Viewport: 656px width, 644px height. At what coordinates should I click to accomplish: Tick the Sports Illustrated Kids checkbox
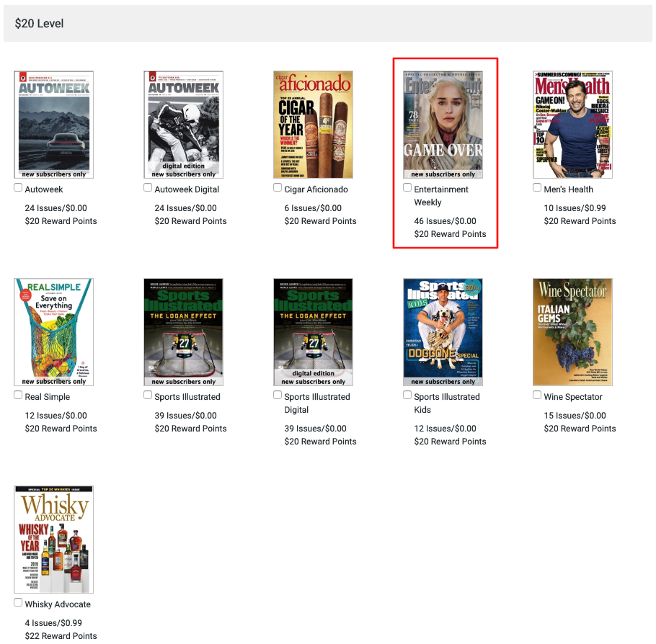coord(407,395)
